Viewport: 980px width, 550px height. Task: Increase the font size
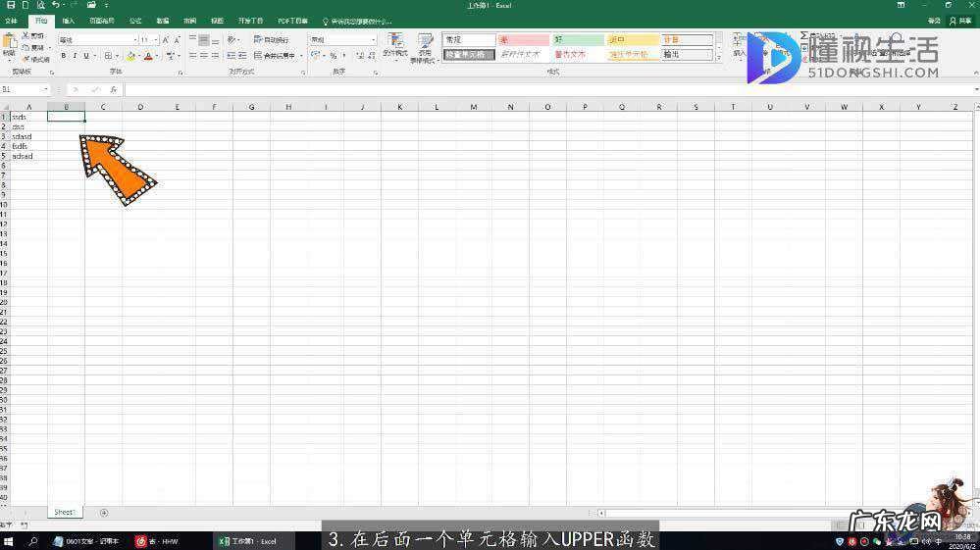click(x=166, y=40)
